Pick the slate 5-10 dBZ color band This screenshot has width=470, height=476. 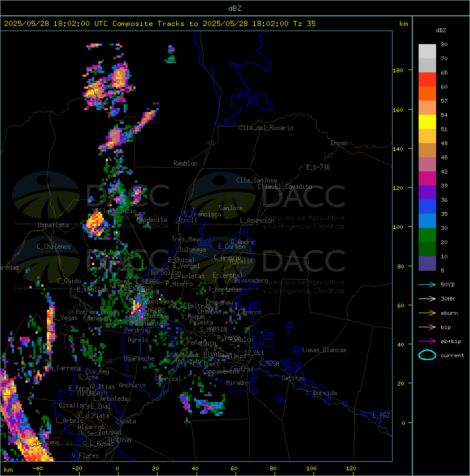(x=427, y=263)
